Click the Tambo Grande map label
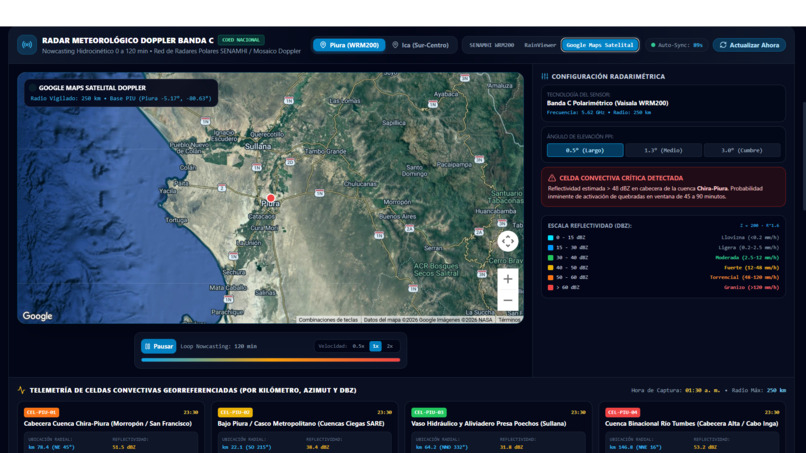This screenshot has height=453, width=806. pyautogui.click(x=326, y=151)
